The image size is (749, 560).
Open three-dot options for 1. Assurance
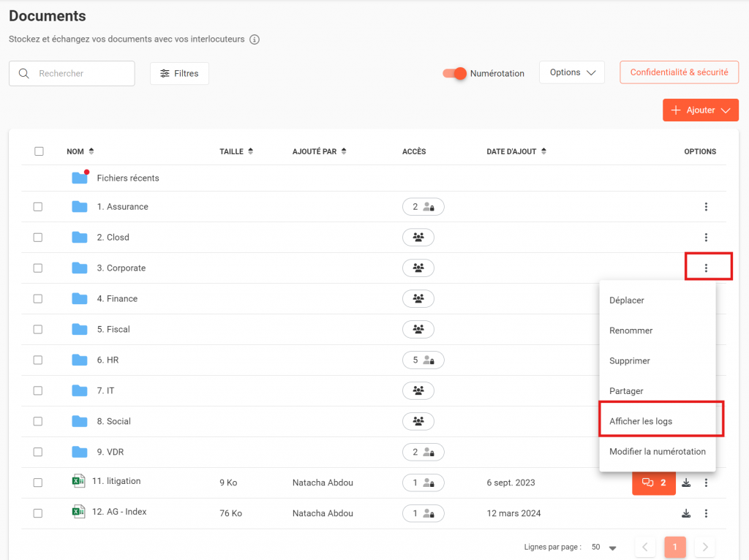706,207
